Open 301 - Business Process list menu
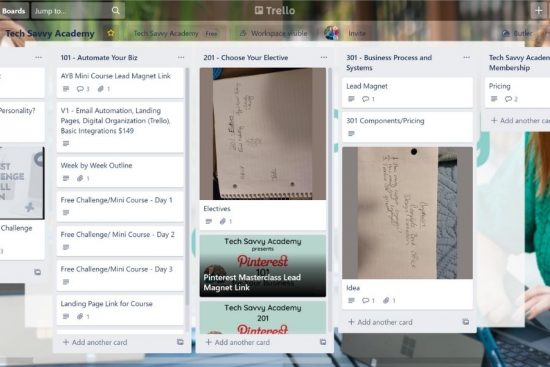550x367 pixels. (x=467, y=58)
